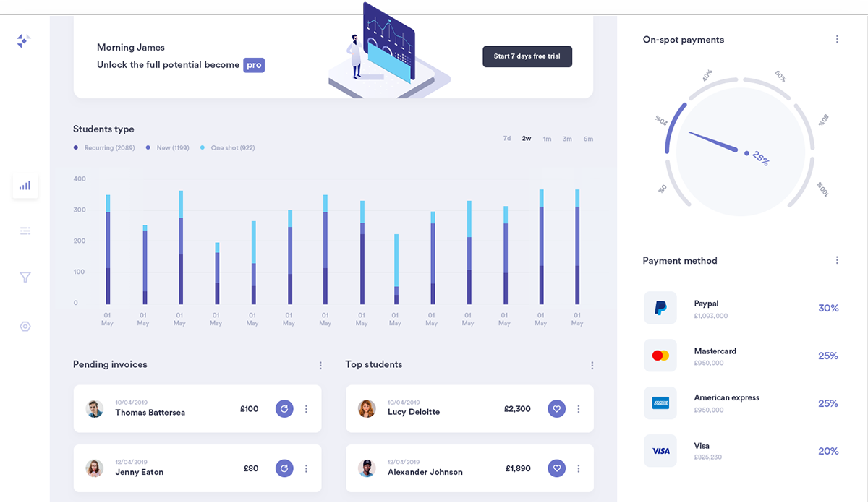Click the app logo in sidebar
This screenshot has height=503, width=868.
tap(23, 41)
